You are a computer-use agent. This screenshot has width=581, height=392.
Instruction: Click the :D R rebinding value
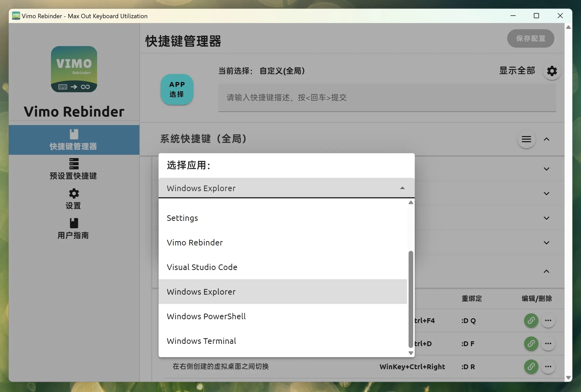click(x=468, y=367)
